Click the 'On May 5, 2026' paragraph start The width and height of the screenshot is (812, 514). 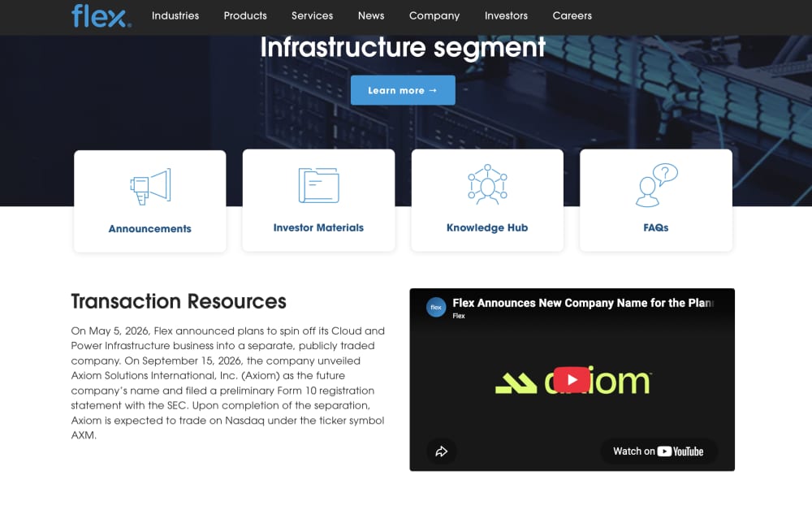110,330
